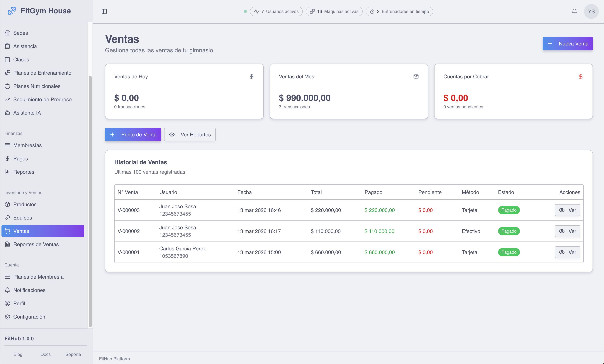Click the Seguimiento de Progreso chart icon

pos(7,100)
